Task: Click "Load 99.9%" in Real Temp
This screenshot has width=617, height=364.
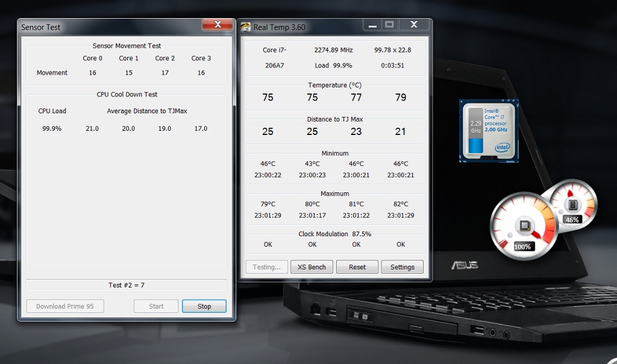Action: pyautogui.click(x=333, y=65)
